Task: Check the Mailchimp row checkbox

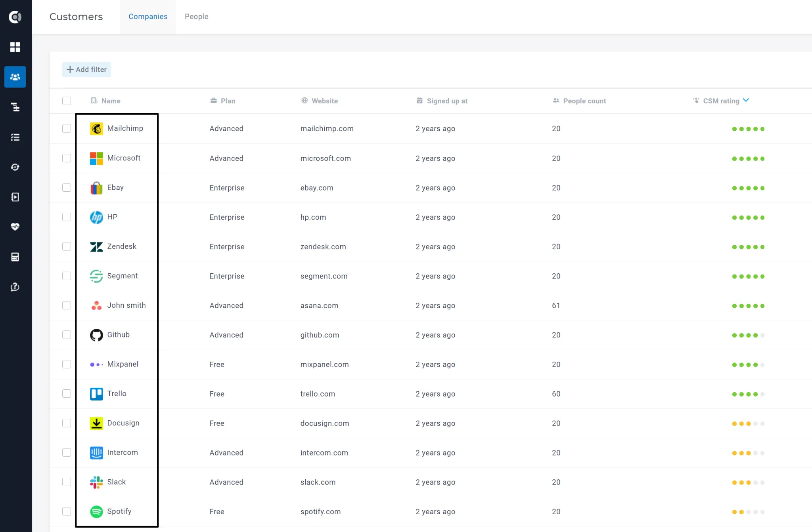Action: tap(67, 128)
